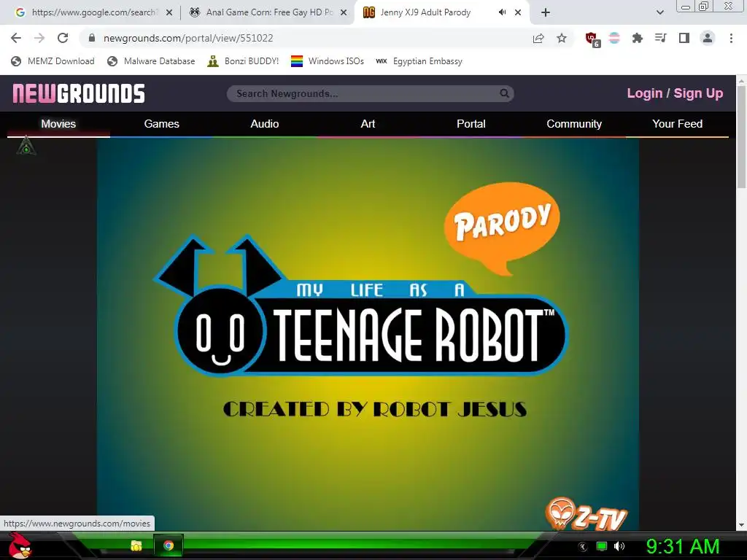Click the scrollbar down arrow
This screenshot has height=560, width=747.
pyautogui.click(x=741, y=525)
